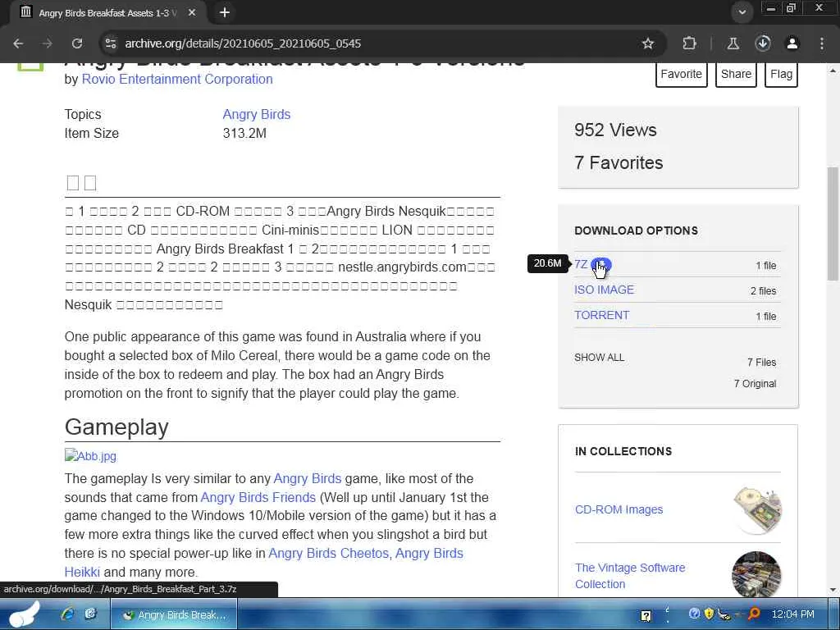Viewport: 840px width, 630px height.
Task: Open The Vintage Software Collection link
Action: coord(630,576)
